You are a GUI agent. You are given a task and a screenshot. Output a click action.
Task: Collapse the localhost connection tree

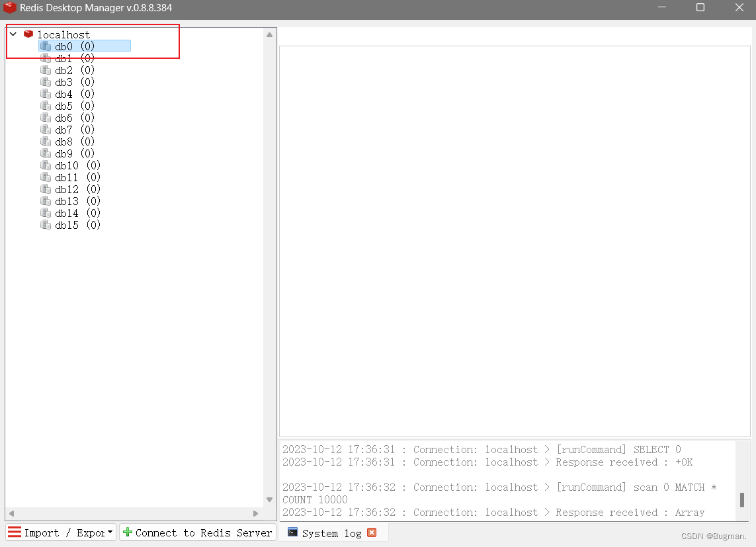13,34
